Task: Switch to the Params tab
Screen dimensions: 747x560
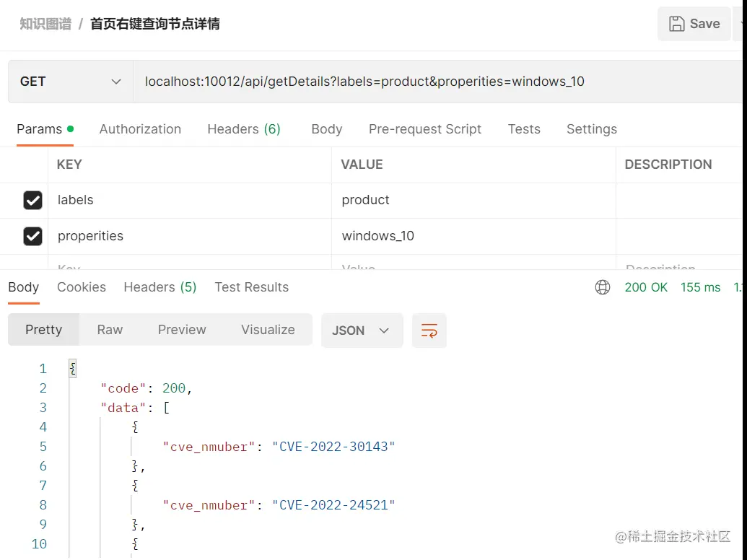Action: 45,129
